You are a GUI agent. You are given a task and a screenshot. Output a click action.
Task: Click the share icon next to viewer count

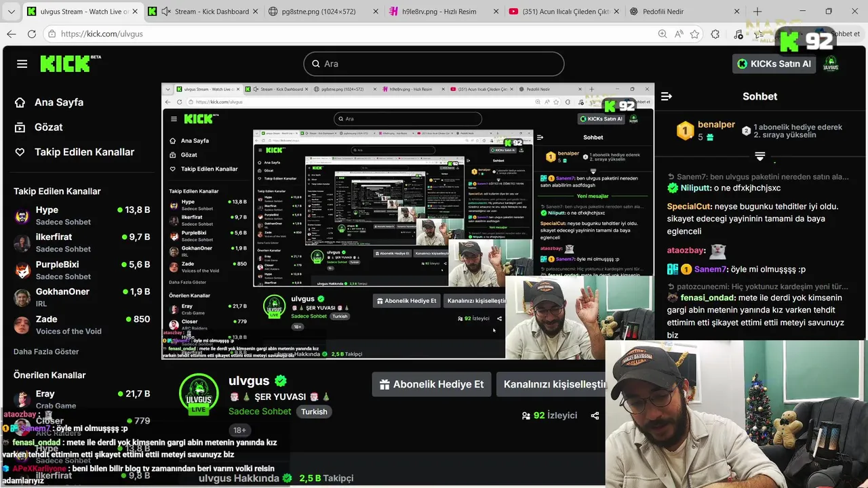click(x=595, y=415)
